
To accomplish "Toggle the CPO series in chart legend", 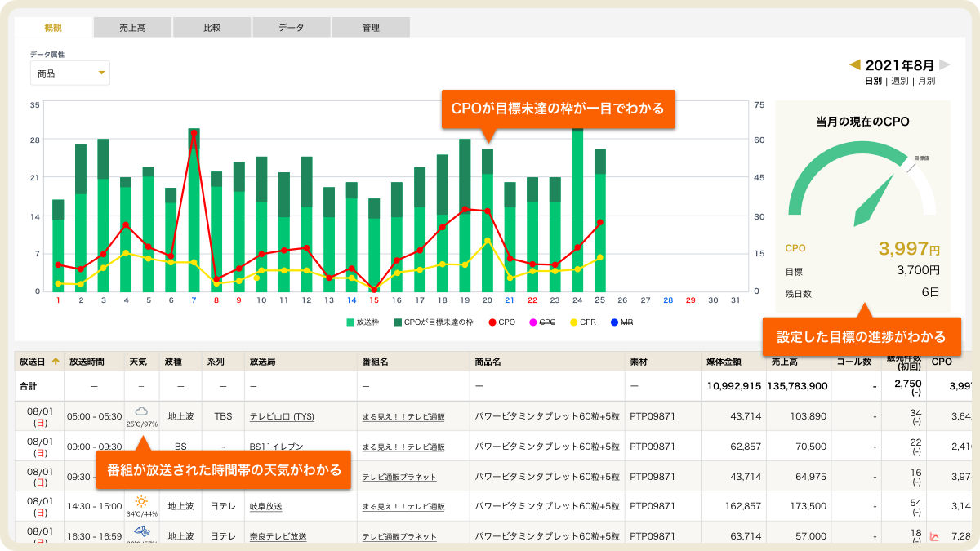I will (503, 322).
